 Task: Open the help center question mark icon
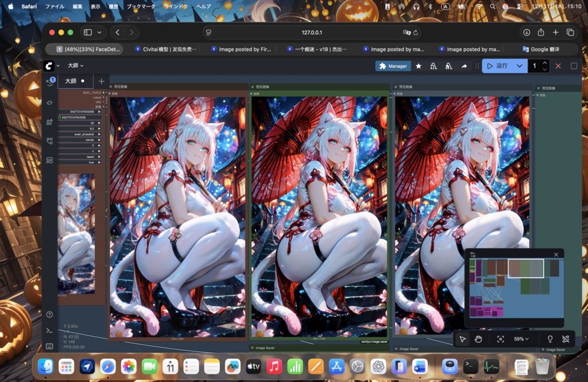49,314
